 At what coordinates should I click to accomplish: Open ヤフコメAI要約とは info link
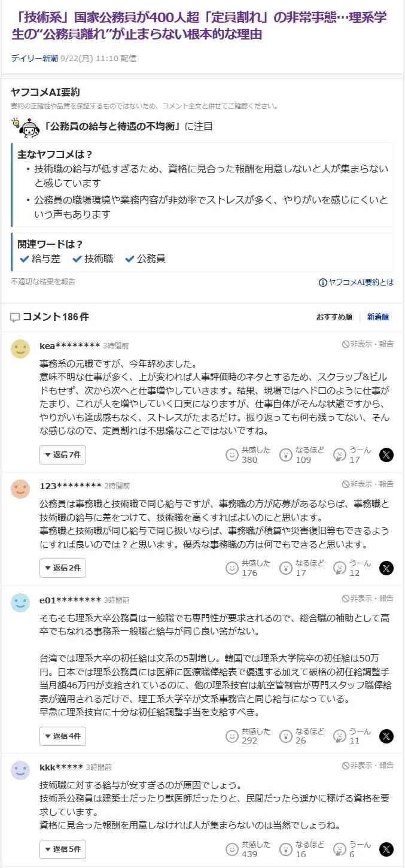click(357, 283)
